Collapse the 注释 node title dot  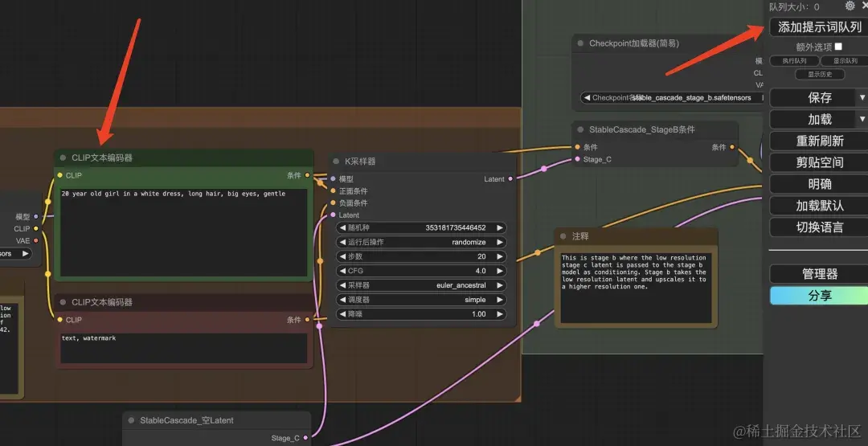click(563, 236)
